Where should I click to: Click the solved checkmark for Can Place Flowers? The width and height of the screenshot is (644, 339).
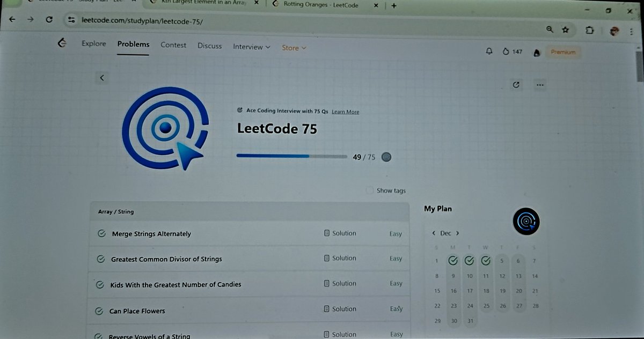[x=99, y=311]
